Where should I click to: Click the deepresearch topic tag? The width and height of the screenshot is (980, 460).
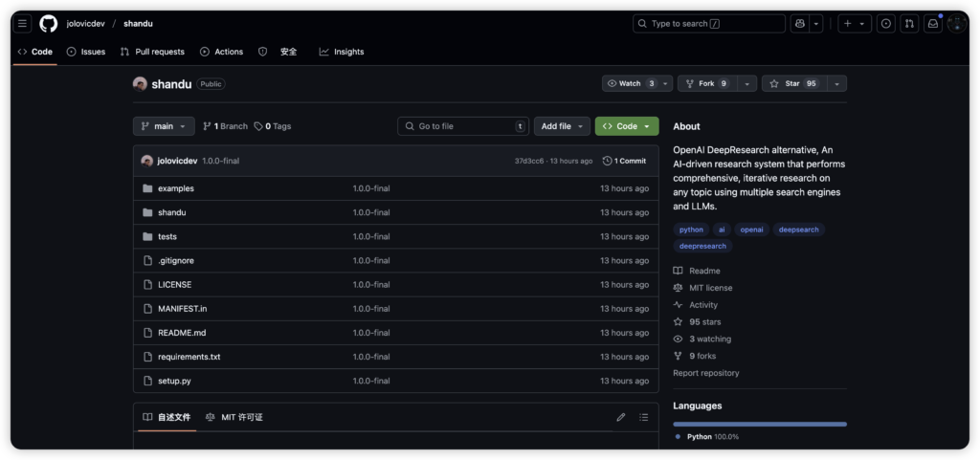(x=702, y=246)
